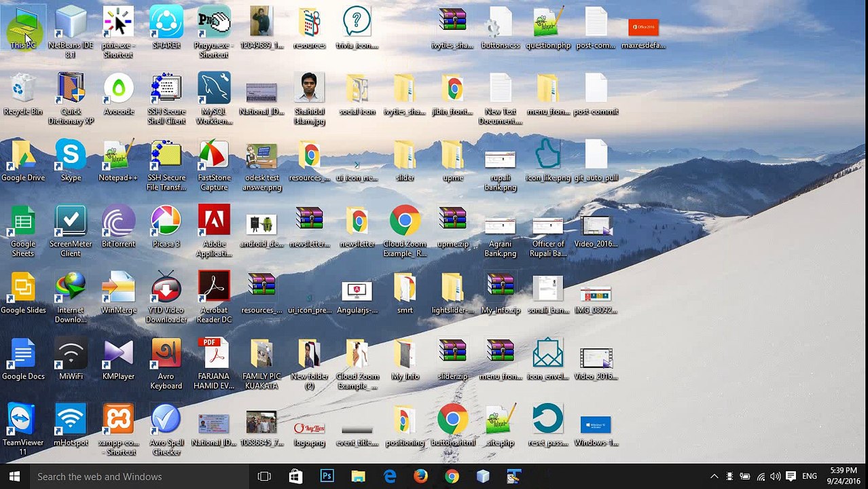Select the Internet Download Manager shortcut
This screenshot has width=868, height=489.
[x=71, y=297]
